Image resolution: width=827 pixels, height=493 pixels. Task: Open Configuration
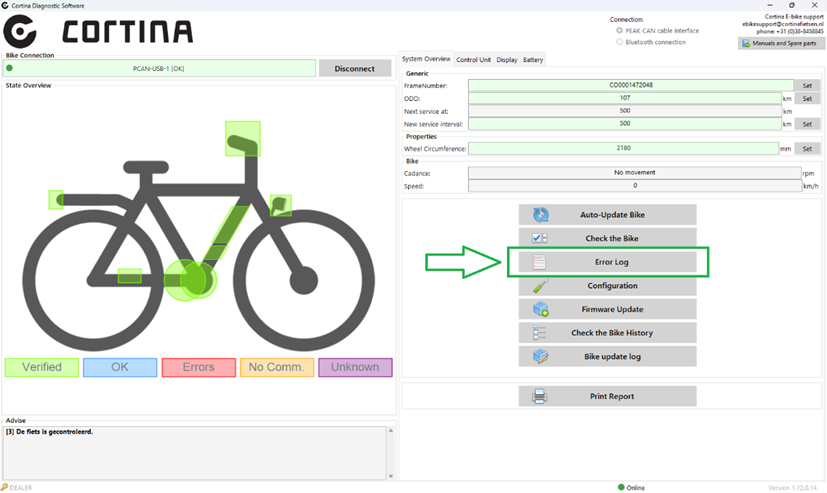pyautogui.click(x=608, y=286)
